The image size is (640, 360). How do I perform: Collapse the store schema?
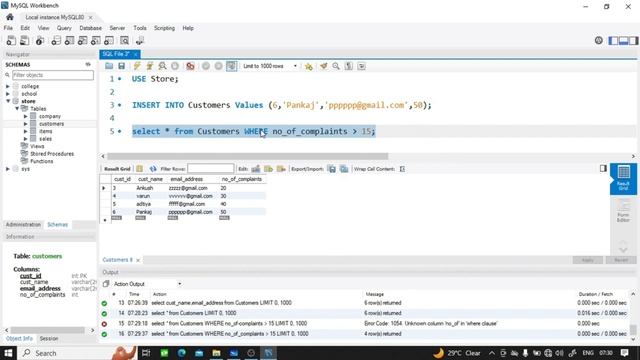8,101
